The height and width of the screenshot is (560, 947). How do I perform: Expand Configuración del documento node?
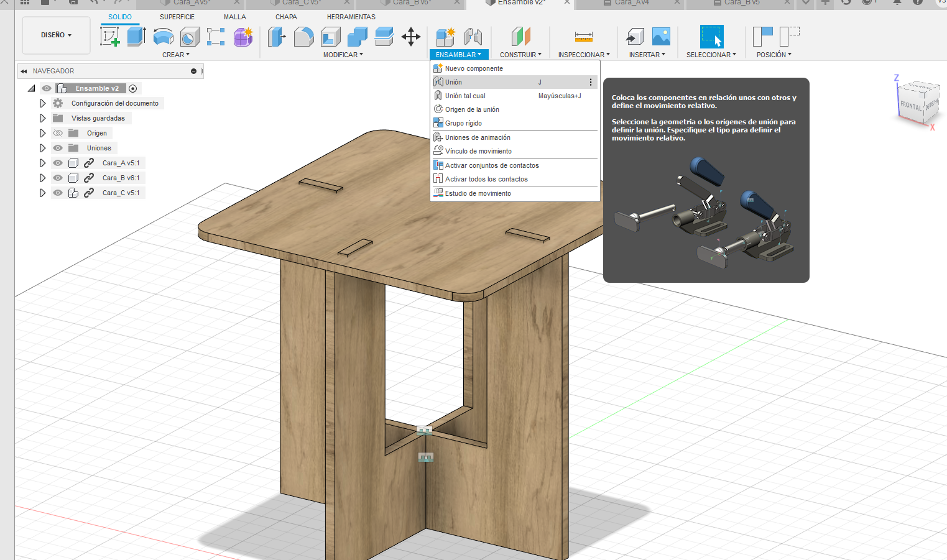click(42, 103)
